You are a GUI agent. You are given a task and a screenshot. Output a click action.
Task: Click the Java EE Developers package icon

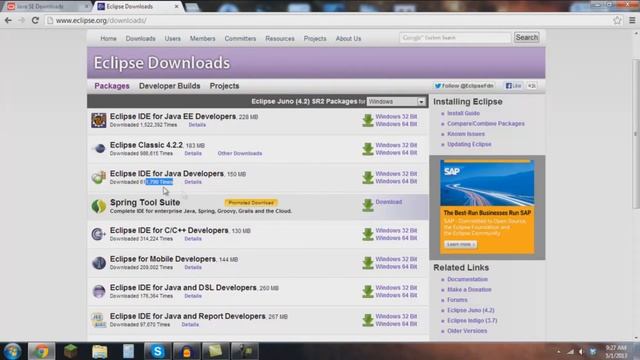coord(99,120)
